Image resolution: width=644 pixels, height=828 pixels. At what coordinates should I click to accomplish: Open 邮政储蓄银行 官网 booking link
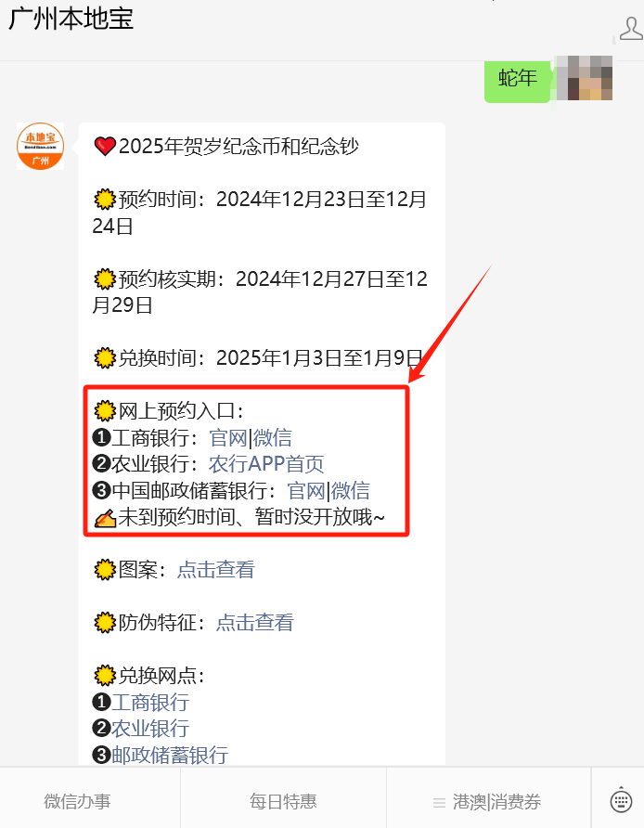pos(306,490)
